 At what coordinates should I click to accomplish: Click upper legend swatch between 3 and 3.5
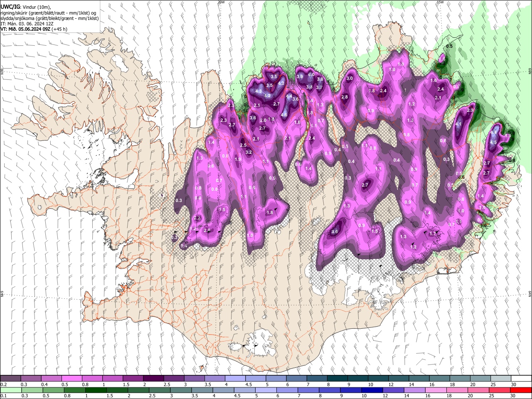(194, 379)
